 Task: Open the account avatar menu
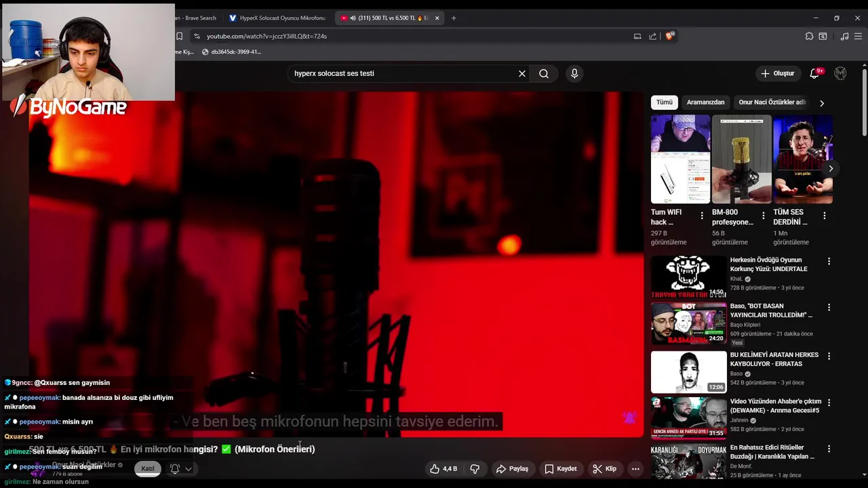(x=840, y=73)
